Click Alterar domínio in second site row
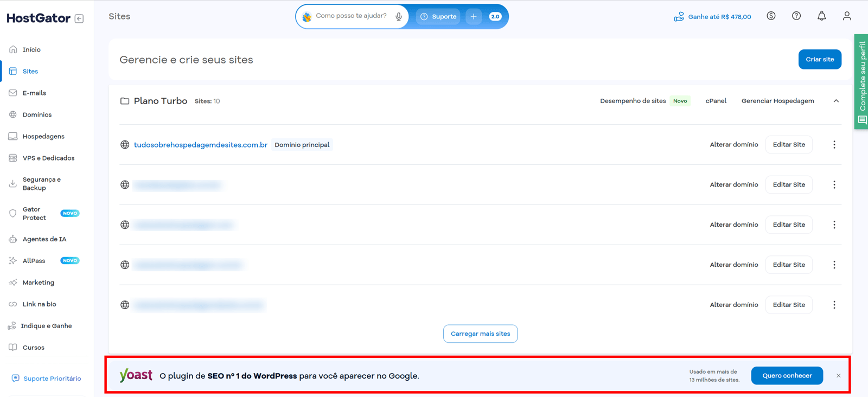This screenshot has width=868, height=397. pyautogui.click(x=734, y=185)
